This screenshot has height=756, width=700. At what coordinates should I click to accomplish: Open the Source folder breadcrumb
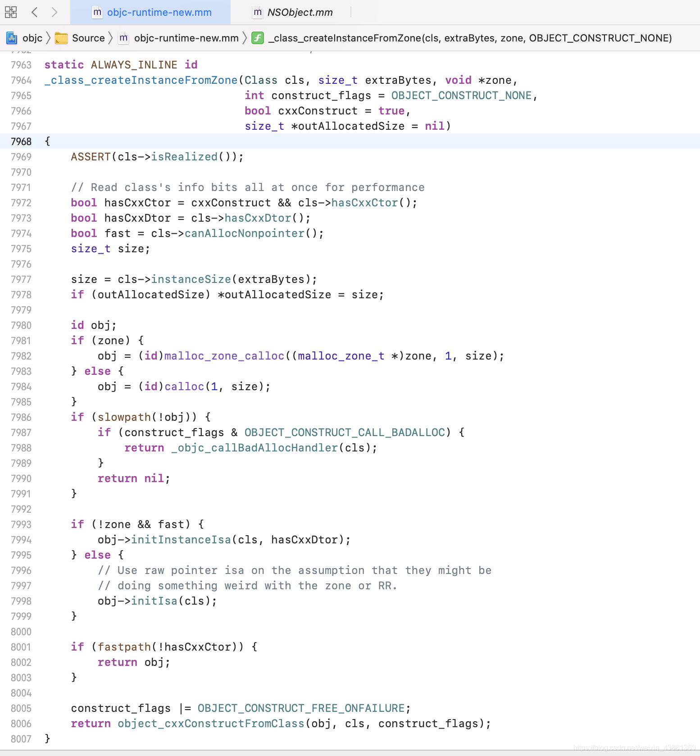click(x=88, y=38)
